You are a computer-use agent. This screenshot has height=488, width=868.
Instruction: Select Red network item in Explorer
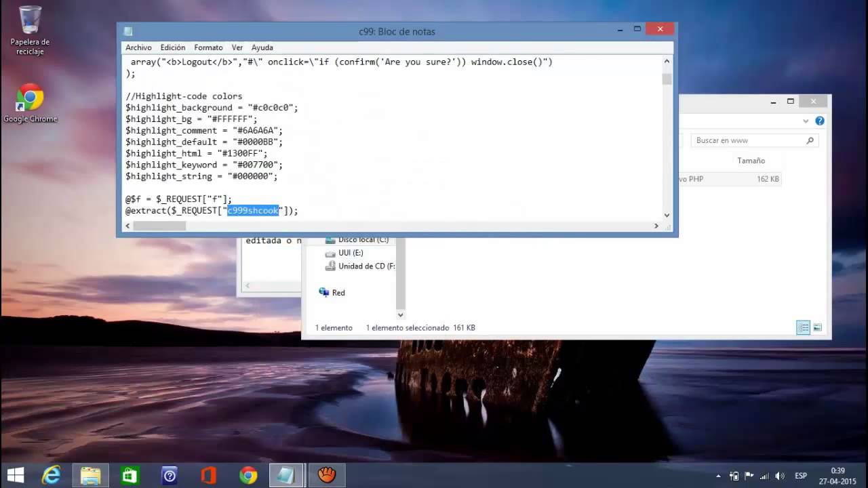coord(332,293)
